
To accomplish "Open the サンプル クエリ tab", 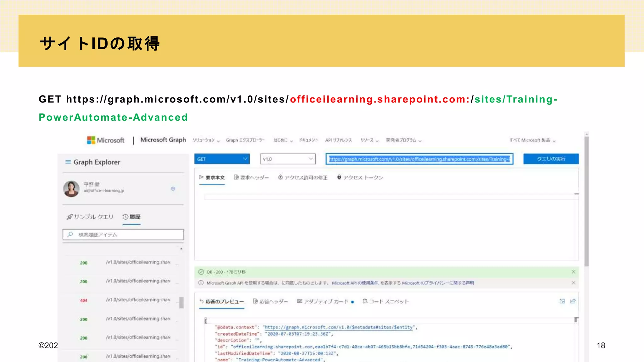I will click(90, 217).
